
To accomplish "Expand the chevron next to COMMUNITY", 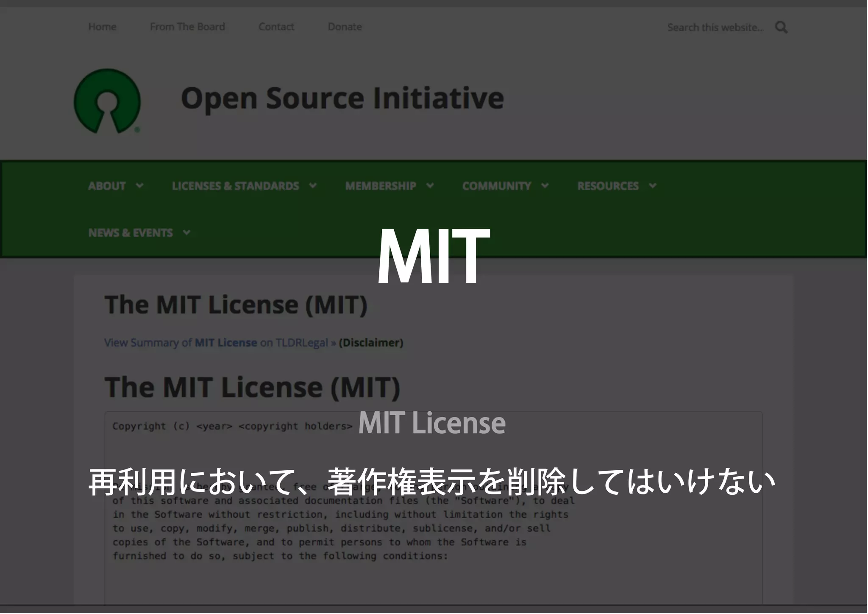I will [x=545, y=186].
